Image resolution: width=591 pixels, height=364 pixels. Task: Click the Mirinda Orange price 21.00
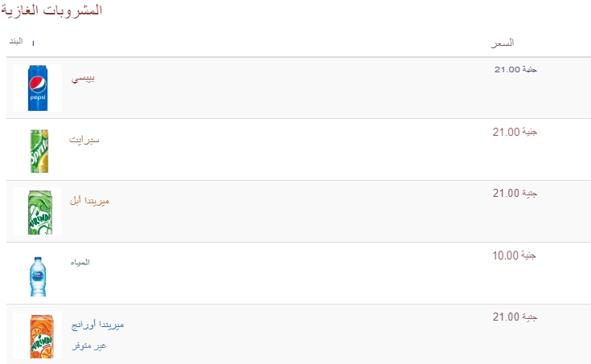click(x=515, y=317)
